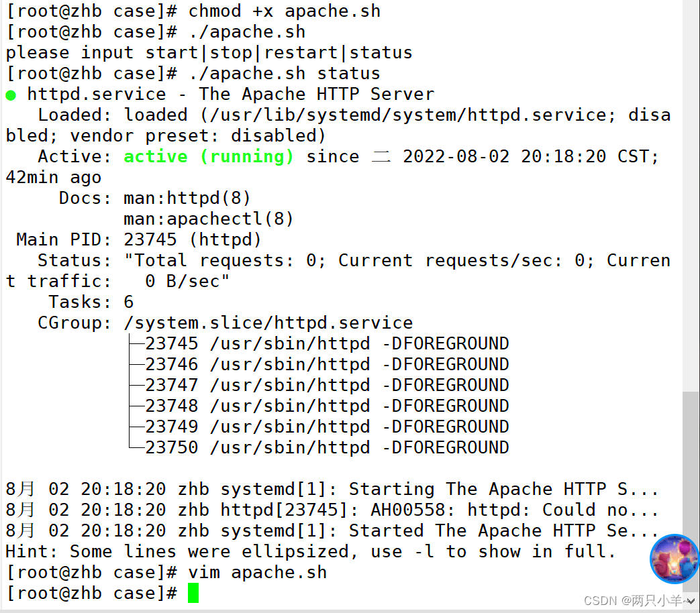Click the vertical scrollbar thumb
The image size is (700, 613).
[x=691, y=491]
